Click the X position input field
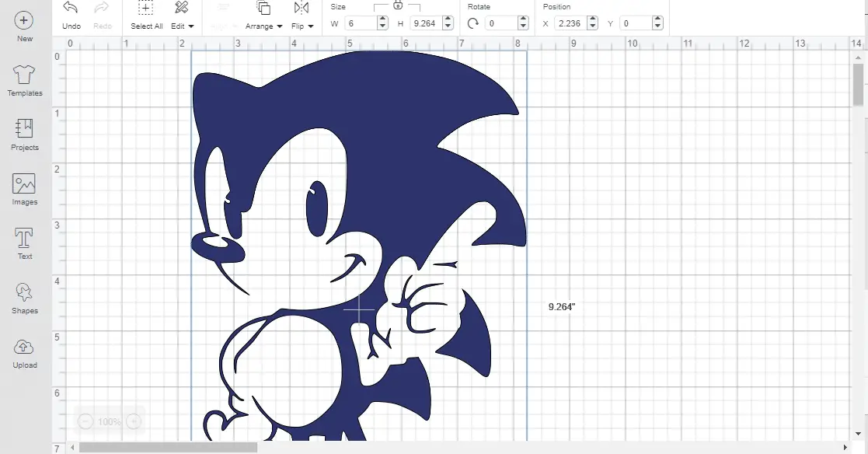The height and width of the screenshot is (454, 868). pyautogui.click(x=570, y=23)
